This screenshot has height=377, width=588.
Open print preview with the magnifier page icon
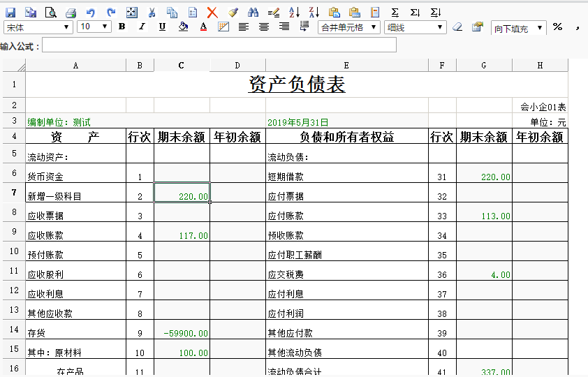coord(51,13)
